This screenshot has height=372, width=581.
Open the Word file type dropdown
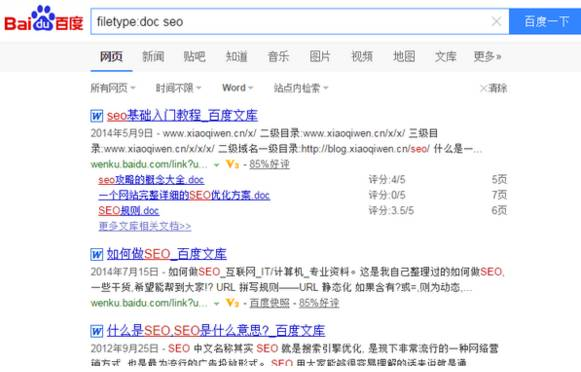tap(238, 88)
